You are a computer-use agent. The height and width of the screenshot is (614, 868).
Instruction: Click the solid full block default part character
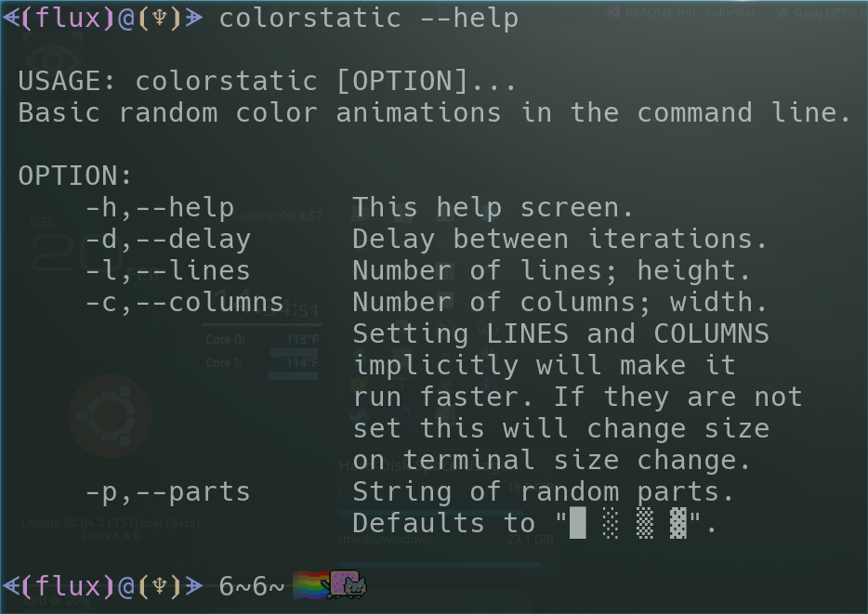577,522
